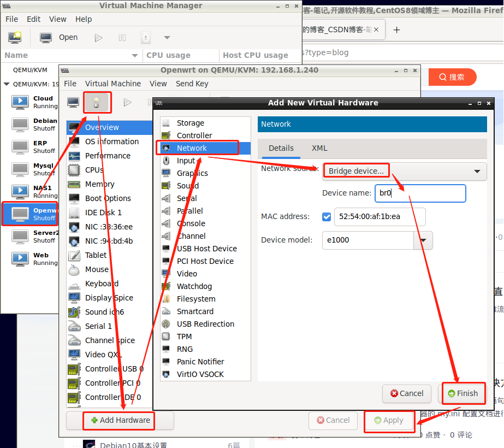Select TPM hardware type
Image resolution: width=504 pixels, height=448 pixels.
(x=205, y=337)
